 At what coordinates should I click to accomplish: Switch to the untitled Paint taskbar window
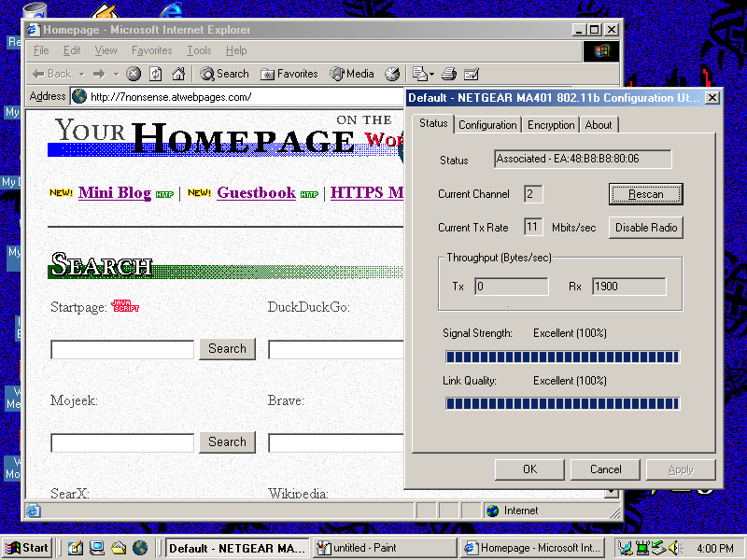click(x=384, y=547)
